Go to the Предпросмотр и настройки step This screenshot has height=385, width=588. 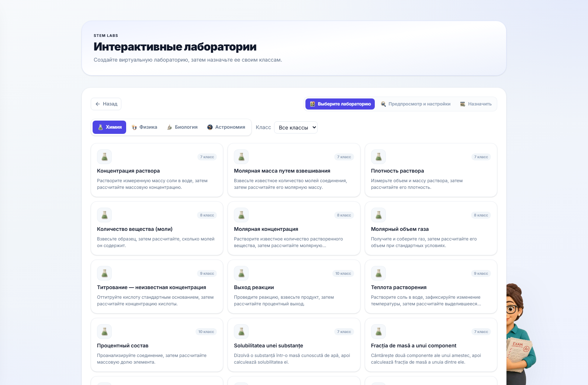pyautogui.click(x=416, y=104)
